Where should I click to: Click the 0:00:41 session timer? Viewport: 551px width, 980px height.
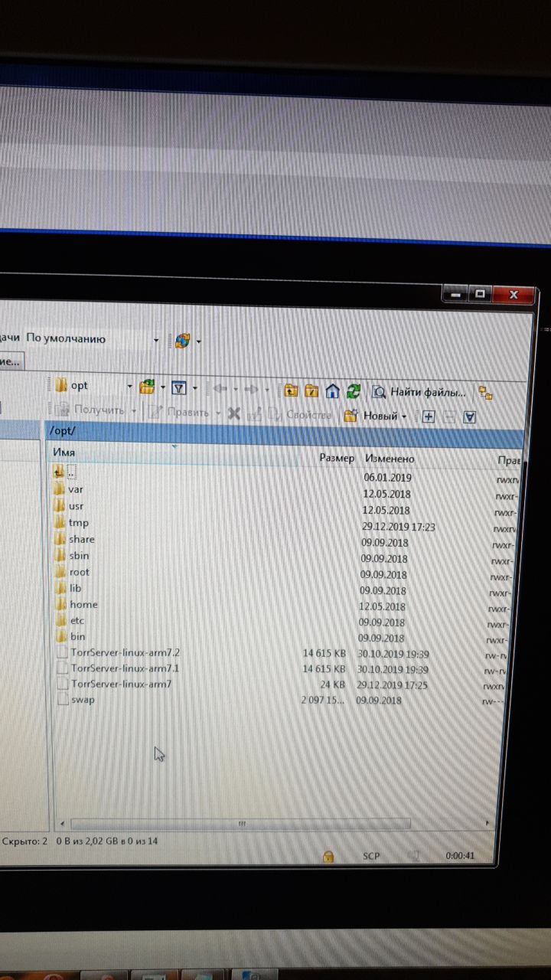coord(459,856)
